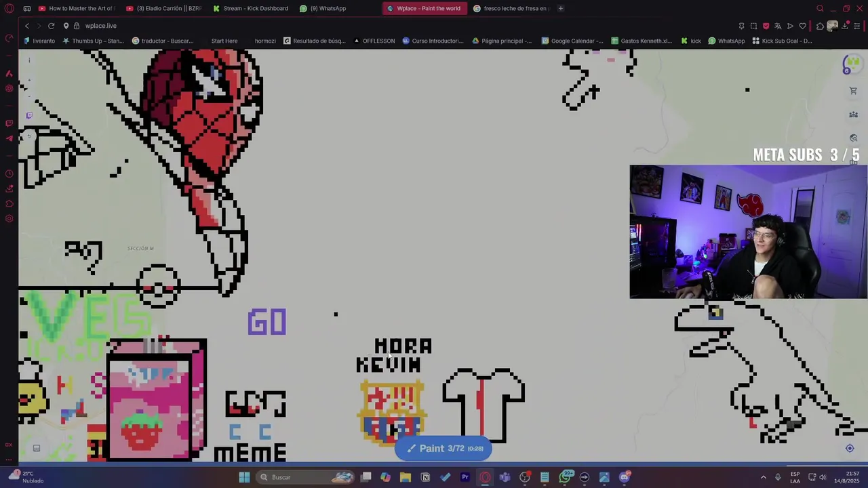Open the Task View icon in the taskbar
The height and width of the screenshot is (488, 868).
pyautogui.click(x=366, y=477)
